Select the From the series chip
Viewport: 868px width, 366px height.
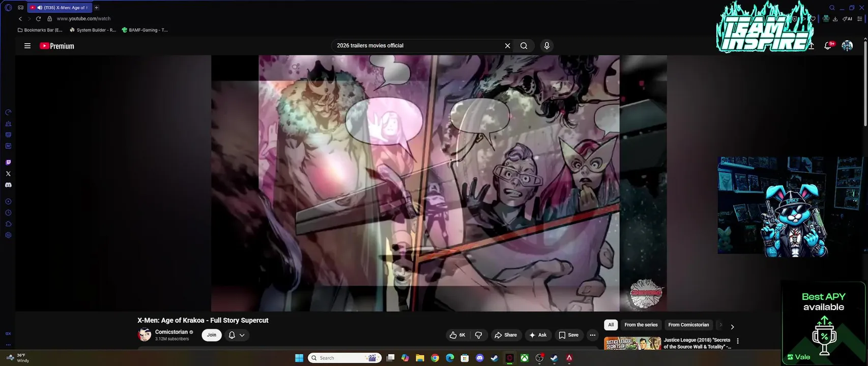(641, 325)
